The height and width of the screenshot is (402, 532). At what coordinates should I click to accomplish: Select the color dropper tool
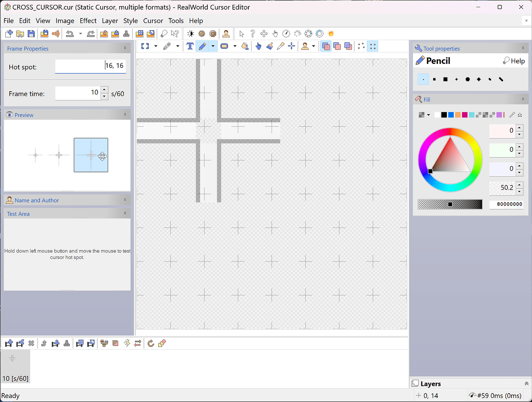281,46
